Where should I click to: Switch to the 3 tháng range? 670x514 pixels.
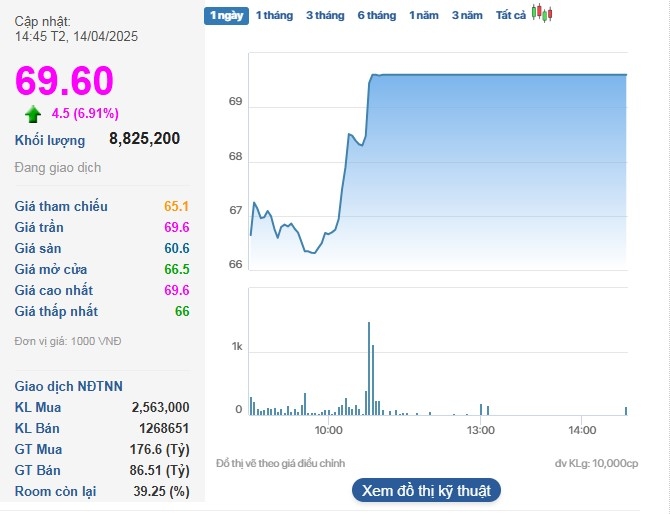pos(325,15)
